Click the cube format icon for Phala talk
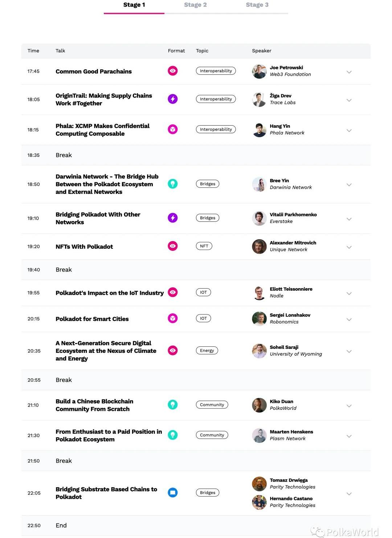 pos(172,129)
